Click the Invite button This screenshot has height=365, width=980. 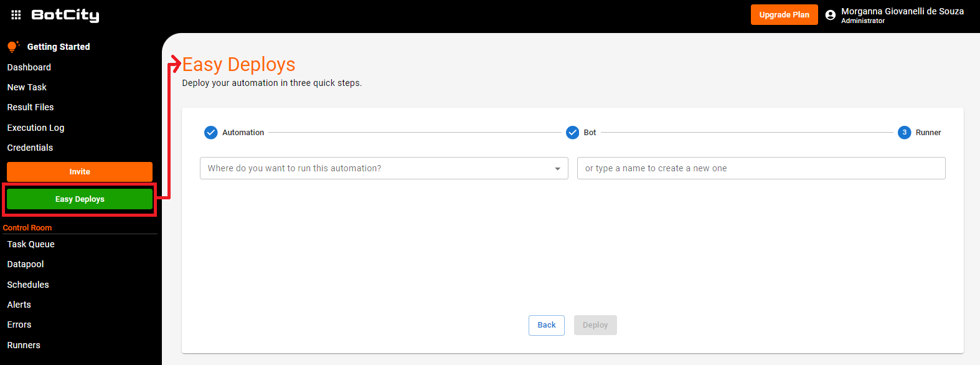[80, 172]
